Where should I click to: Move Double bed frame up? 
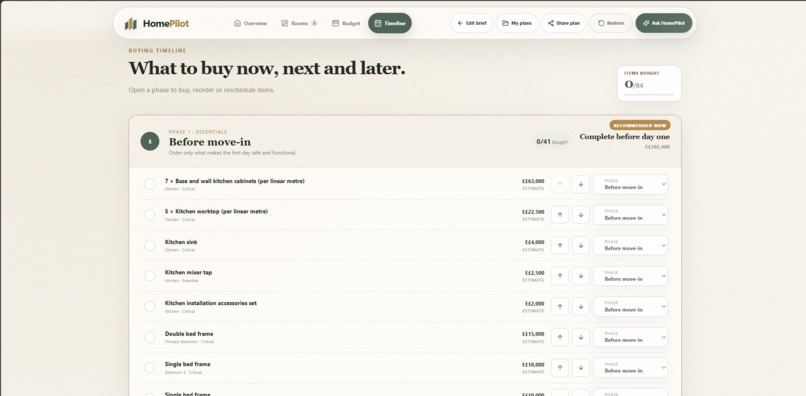pos(560,337)
